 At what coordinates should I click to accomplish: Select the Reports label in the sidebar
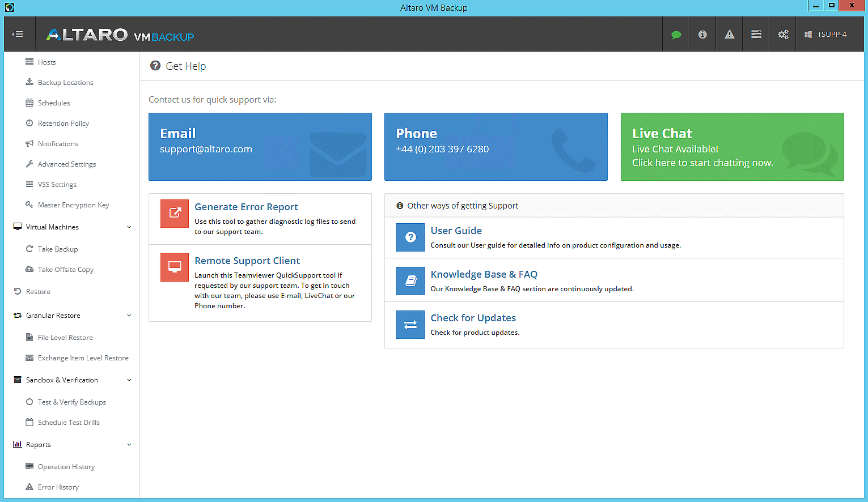coord(39,444)
